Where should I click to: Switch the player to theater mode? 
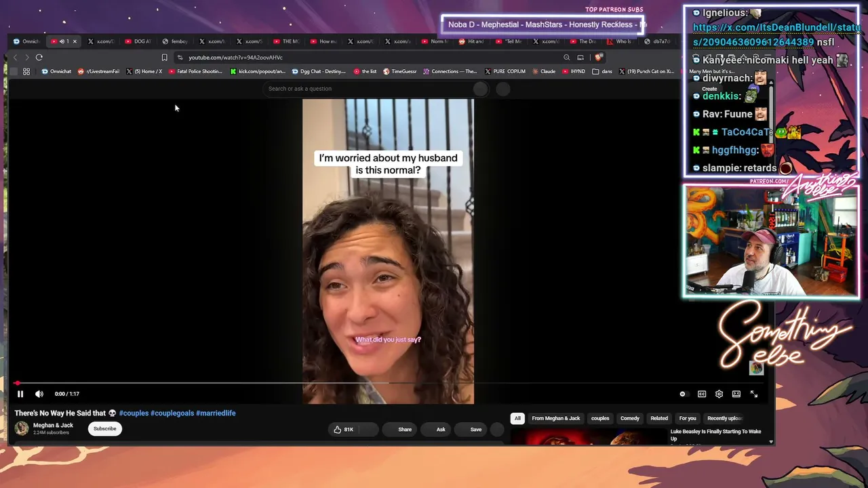tap(736, 394)
